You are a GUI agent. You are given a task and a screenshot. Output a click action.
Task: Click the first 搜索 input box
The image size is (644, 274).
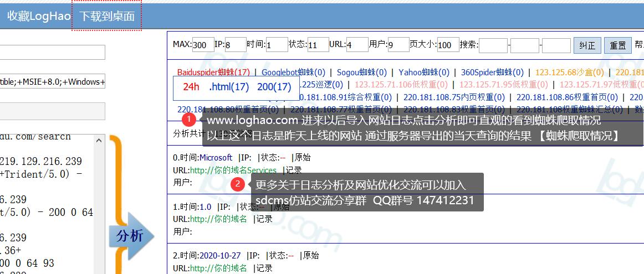(493, 45)
